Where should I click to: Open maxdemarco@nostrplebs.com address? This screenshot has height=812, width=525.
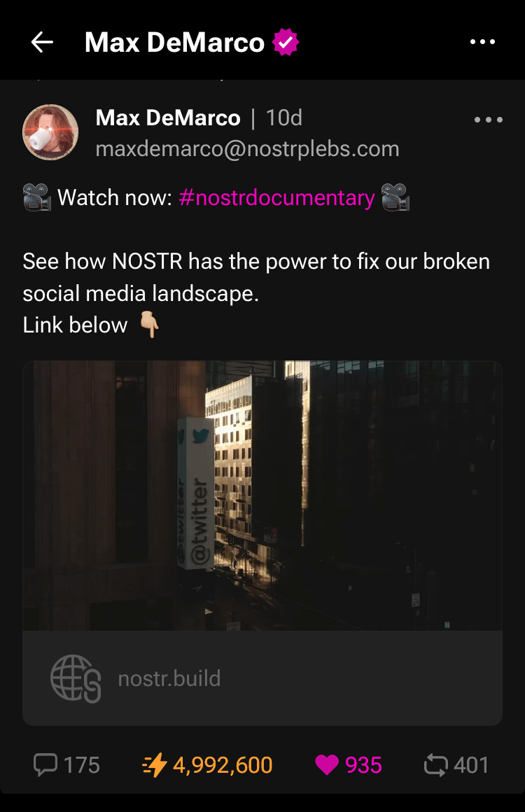click(248, 149)
